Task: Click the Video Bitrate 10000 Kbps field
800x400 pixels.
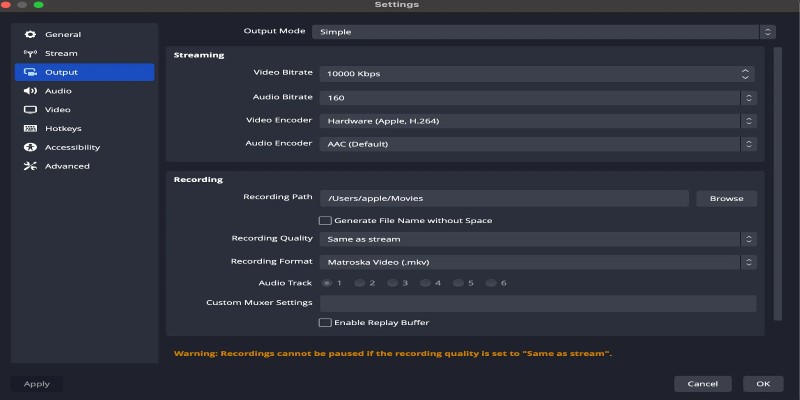Action: 537,73
